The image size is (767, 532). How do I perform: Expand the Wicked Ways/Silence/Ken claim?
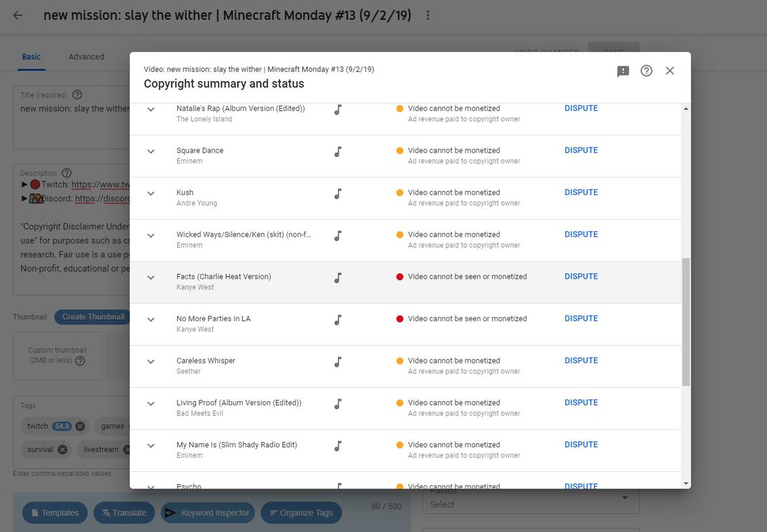151,236
